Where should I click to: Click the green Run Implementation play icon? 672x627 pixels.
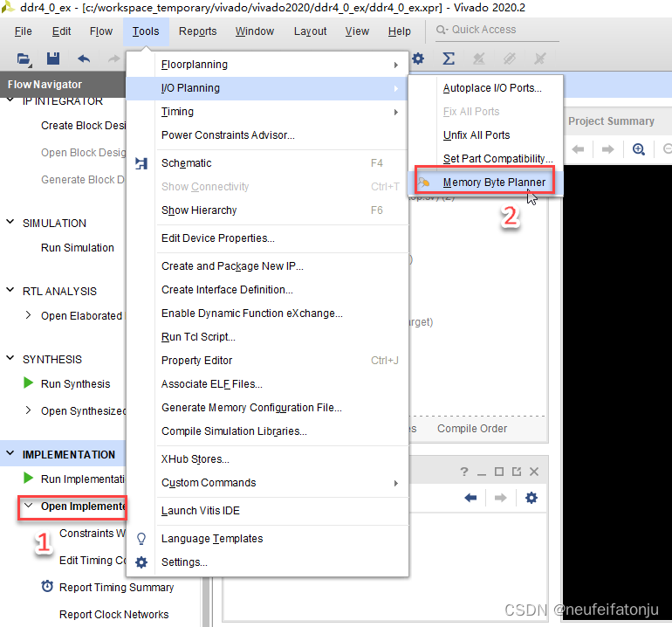pyautogui.click(x=28, y=478)
